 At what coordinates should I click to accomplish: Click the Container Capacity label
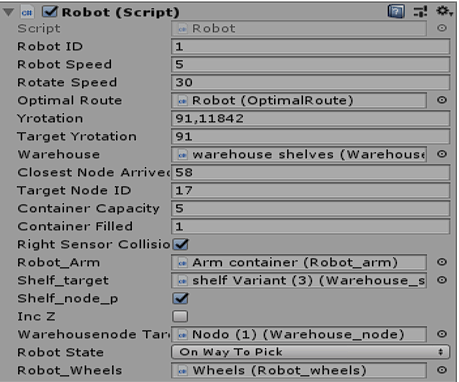coord(88,208)
